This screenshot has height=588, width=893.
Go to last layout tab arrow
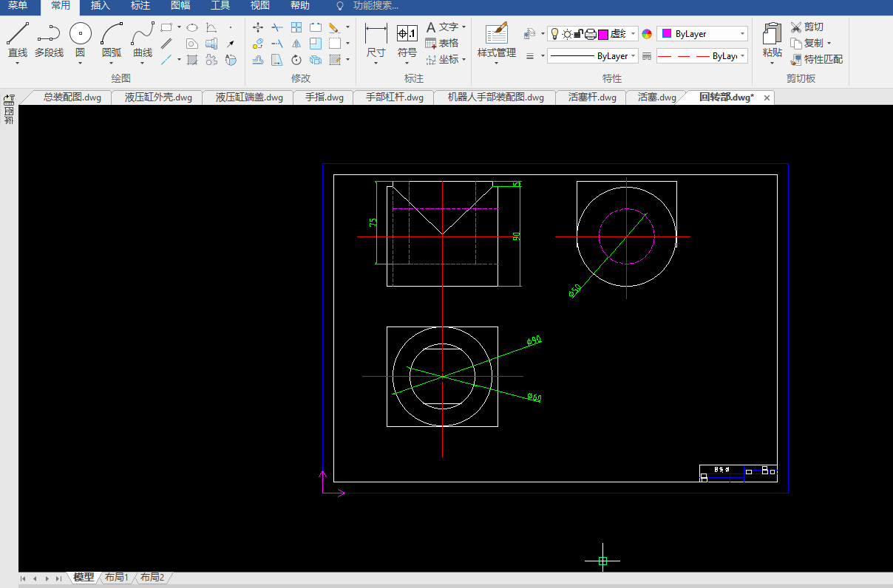pos(58,578)
